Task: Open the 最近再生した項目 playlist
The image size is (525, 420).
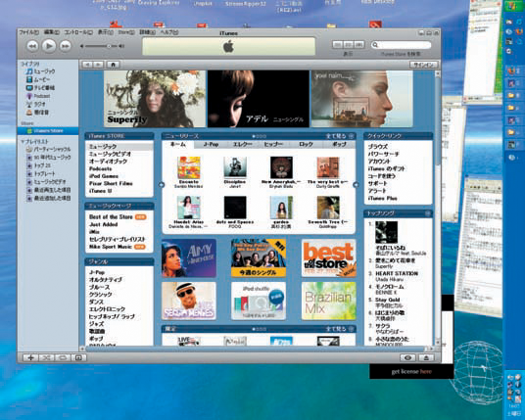Action: click(x=49, y=190)
